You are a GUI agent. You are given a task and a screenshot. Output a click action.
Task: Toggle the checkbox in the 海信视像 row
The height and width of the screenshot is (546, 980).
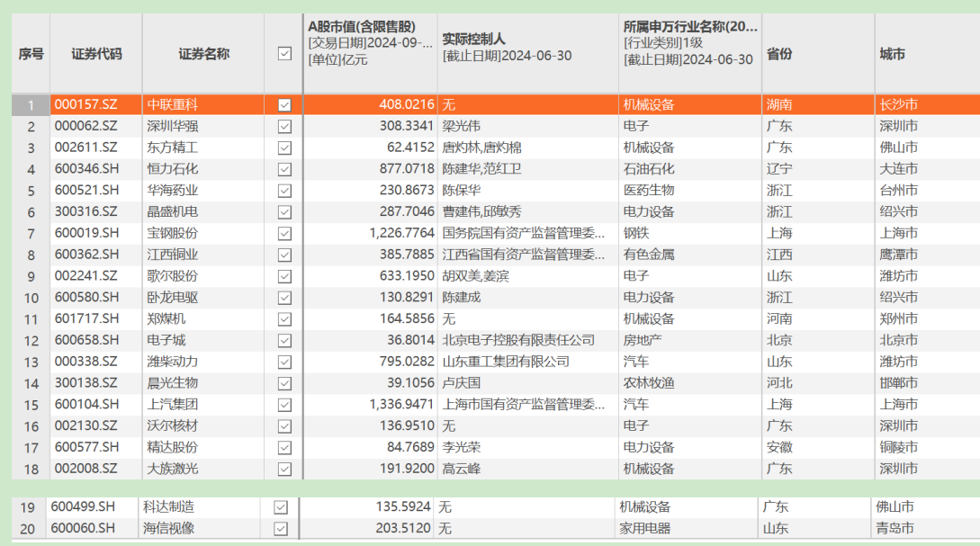pos(281,529)
